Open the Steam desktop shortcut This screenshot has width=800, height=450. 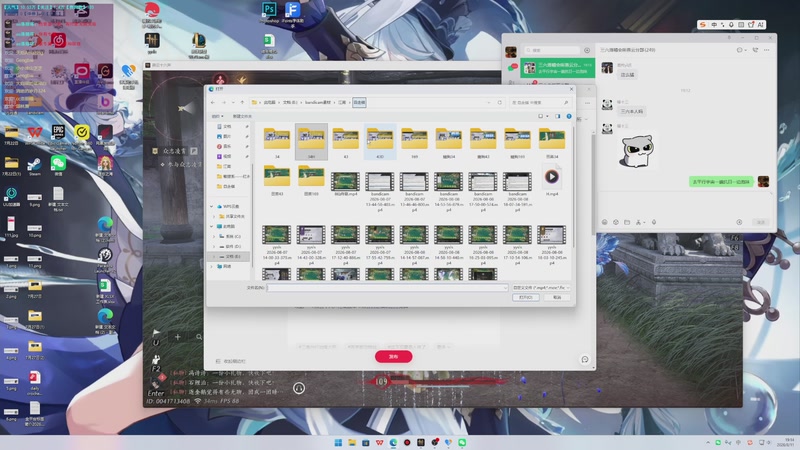pyautogui.click(x=34, y=166)
